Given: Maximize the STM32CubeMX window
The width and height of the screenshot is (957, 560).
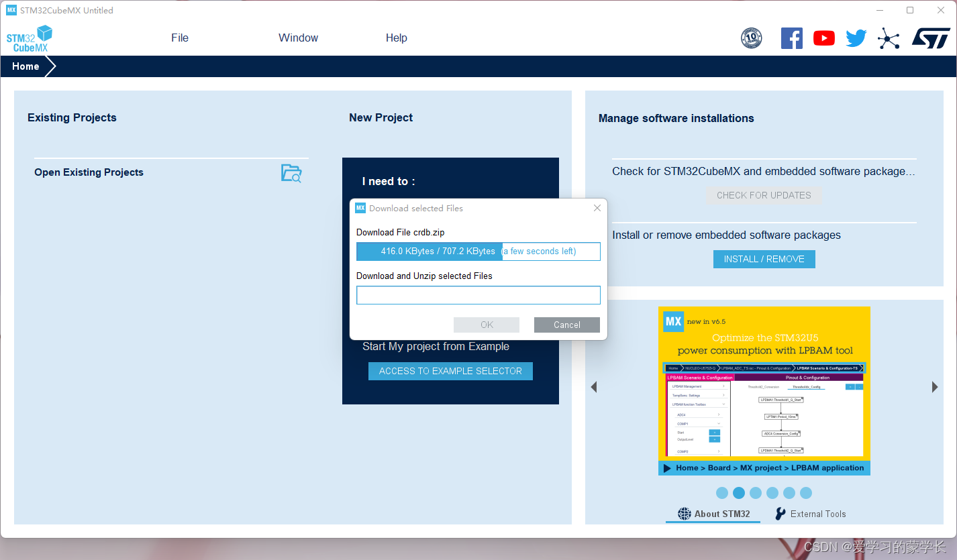Looking at the screenshot, I should [x=910, y=10].
